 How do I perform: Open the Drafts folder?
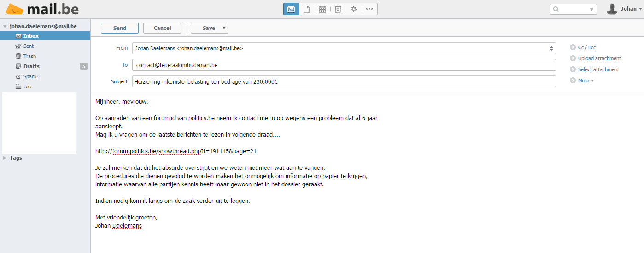click(31, 66)
